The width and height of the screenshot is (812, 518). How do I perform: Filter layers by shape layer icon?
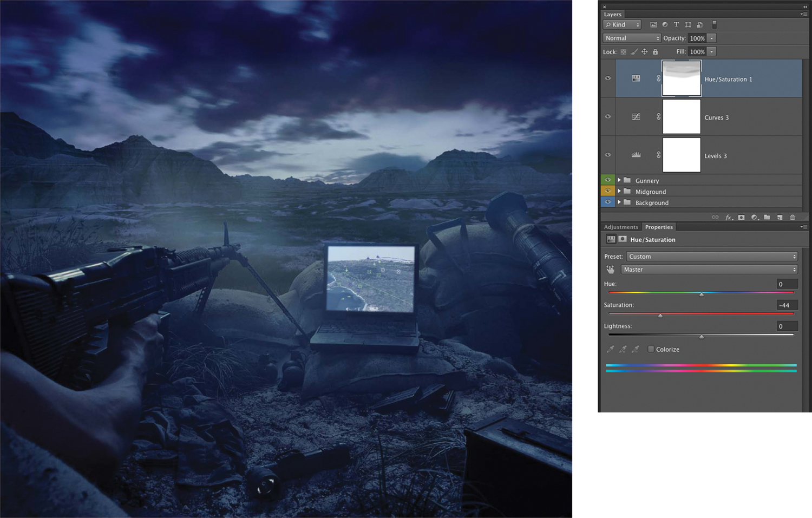coord(688,25)
